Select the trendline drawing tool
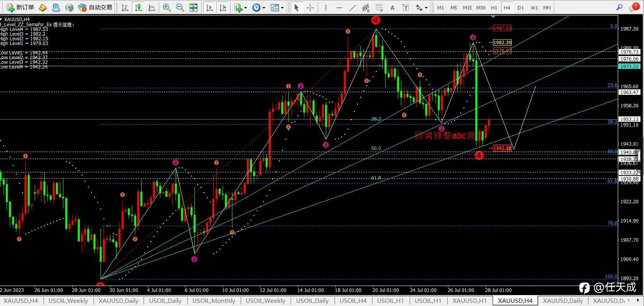 (x=353, y=7)
